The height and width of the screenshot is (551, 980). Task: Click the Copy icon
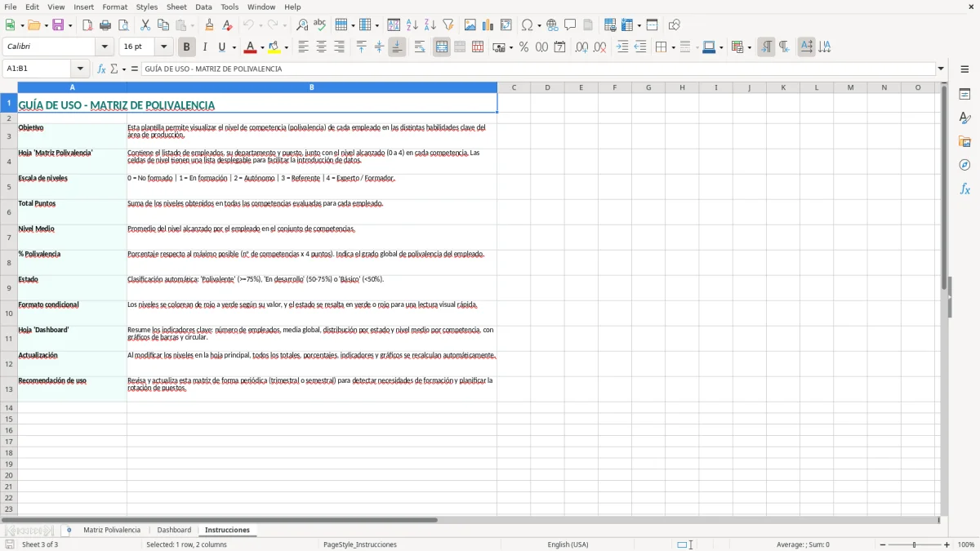pyautogui.click(x=163, y=25)
